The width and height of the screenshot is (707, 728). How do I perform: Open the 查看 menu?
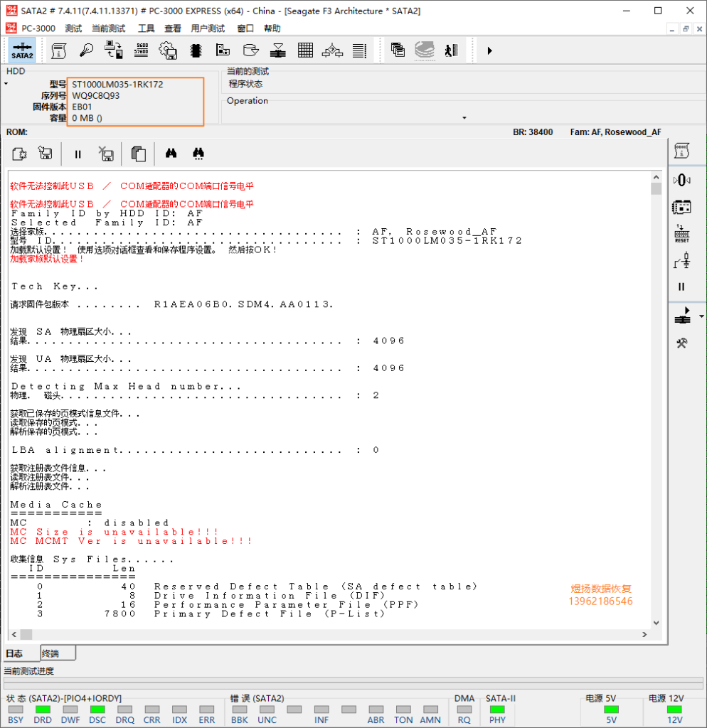pyautogui.click(x=173, y=28)
